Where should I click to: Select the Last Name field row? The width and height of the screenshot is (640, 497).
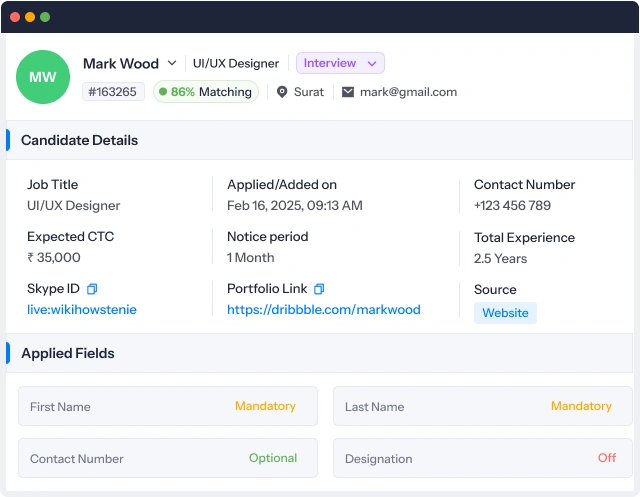[x=483, y=406]
